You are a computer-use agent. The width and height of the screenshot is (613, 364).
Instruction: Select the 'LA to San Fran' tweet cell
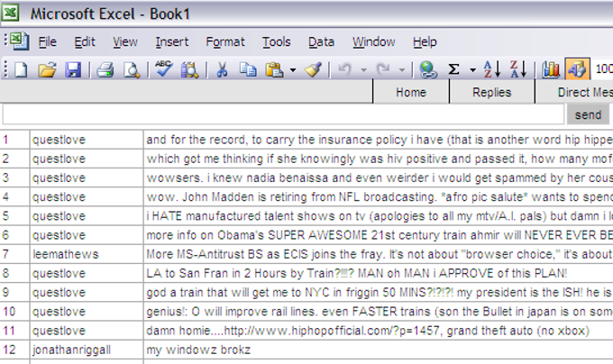click(x=379, y=273)
